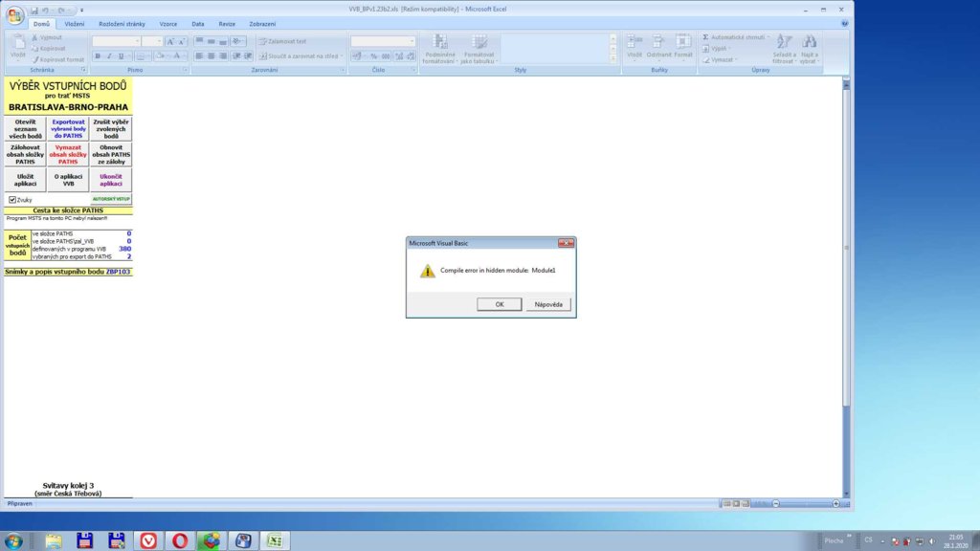Click Nápověda in the Visual Basic dialog
This screenshot has width=980, height=551.
548,304
